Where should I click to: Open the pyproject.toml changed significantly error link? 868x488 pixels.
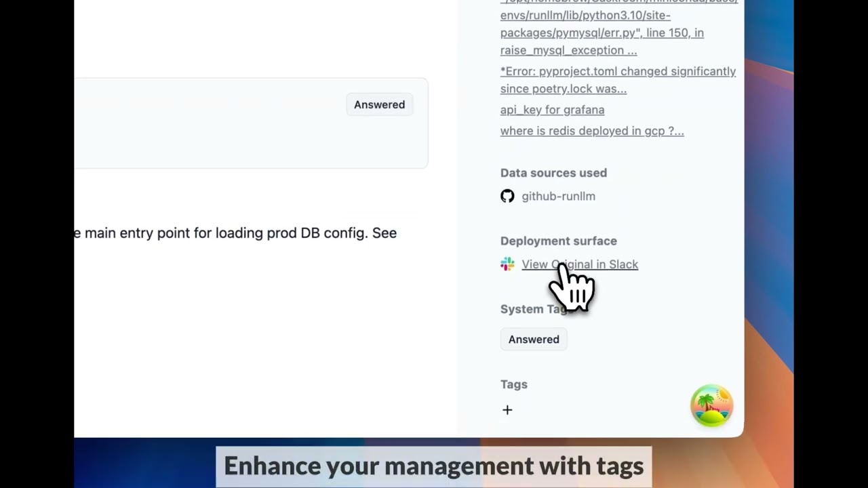618,80
